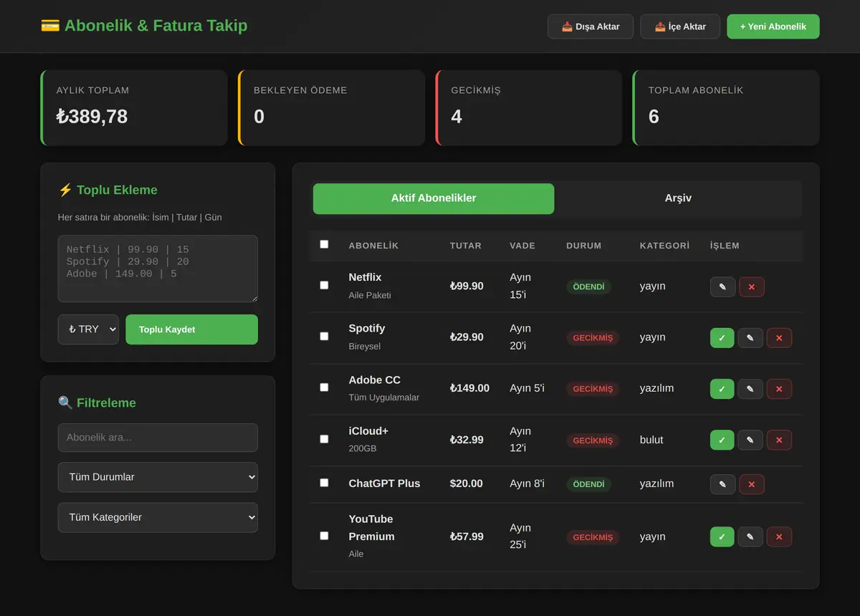Switch to the Aktif Abonelikler tab
This screenshot has width=860, height=616.
tap(434, 198)
